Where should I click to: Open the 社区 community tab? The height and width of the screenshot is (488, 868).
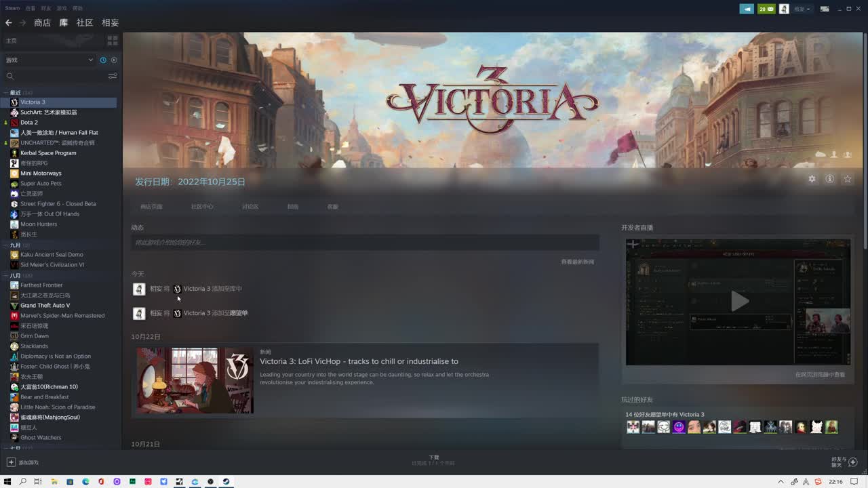coord(85,22)
